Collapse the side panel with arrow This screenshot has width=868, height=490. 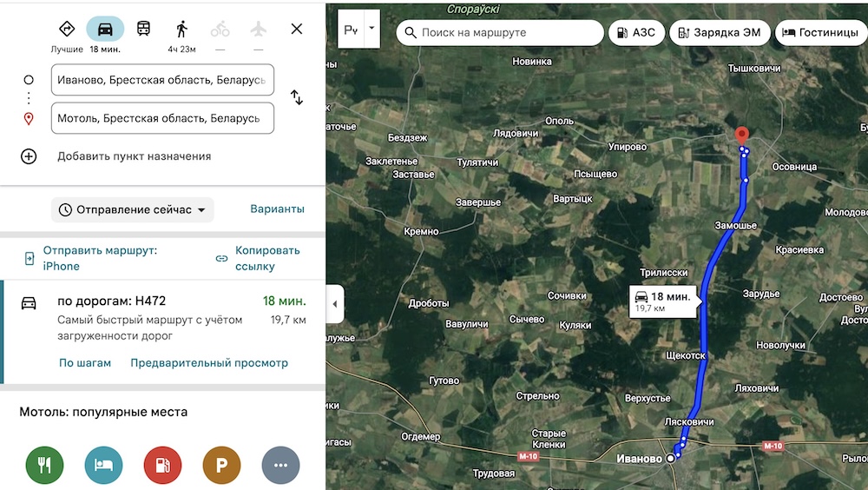[335, 304]
